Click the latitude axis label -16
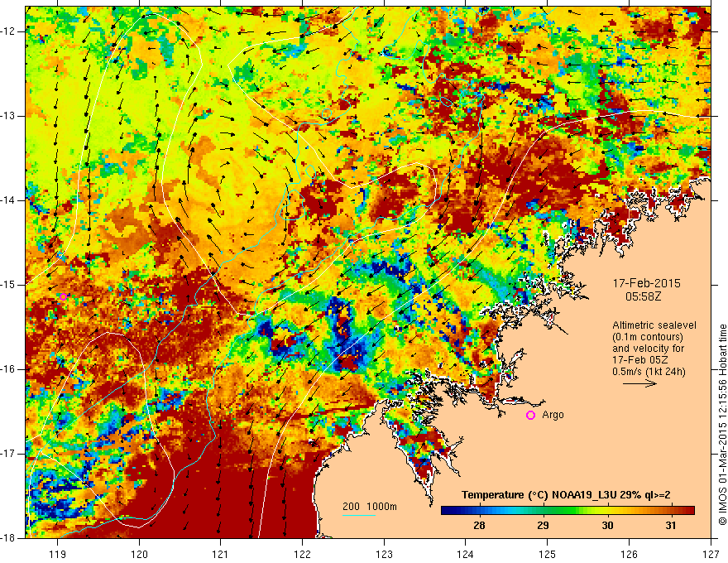Image resolution: width=728 pixels, height=563 pixels. pyautogui.click(x=9, y=369)
